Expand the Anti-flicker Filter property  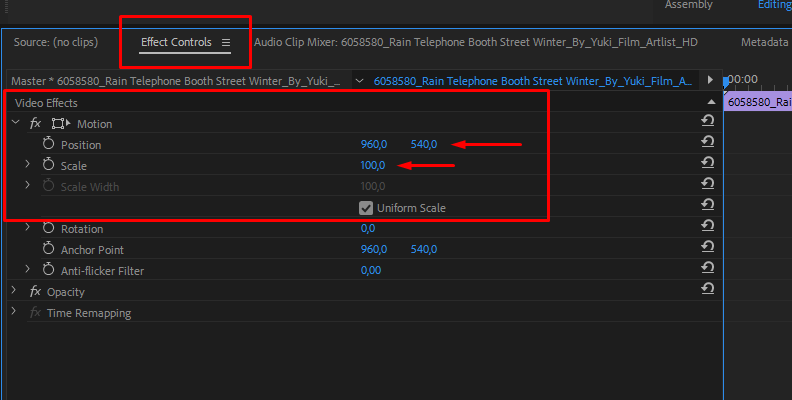point(28,269)
